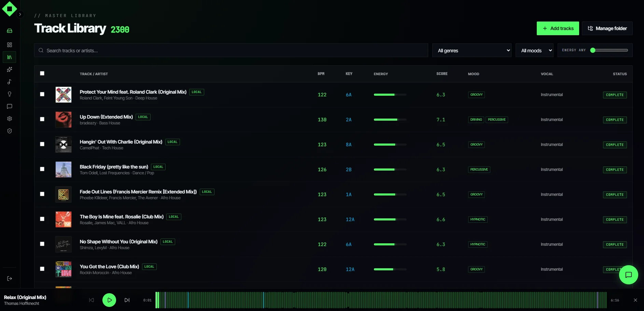Click the Add tracks button
This screenshot has height=311, width=644.
(x=558, y=28)
